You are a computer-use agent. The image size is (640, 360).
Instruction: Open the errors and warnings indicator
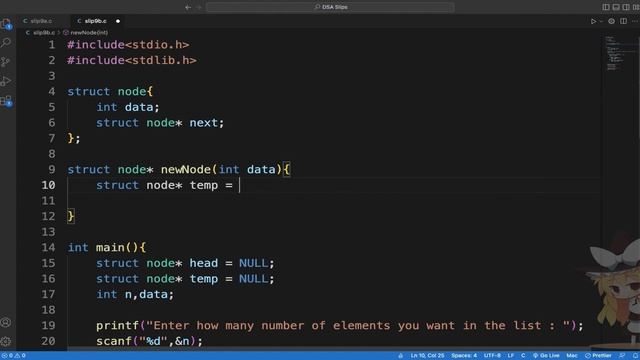click(13, 356)
